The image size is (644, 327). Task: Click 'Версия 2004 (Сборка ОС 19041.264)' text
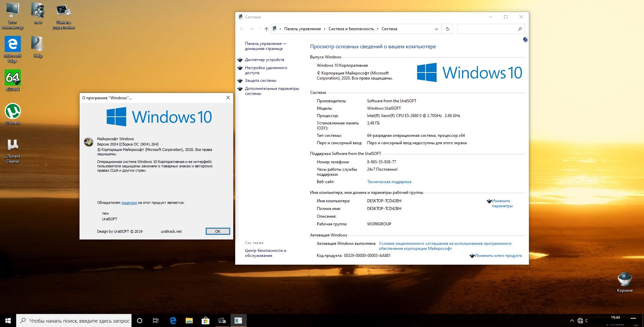click(128, 144)
